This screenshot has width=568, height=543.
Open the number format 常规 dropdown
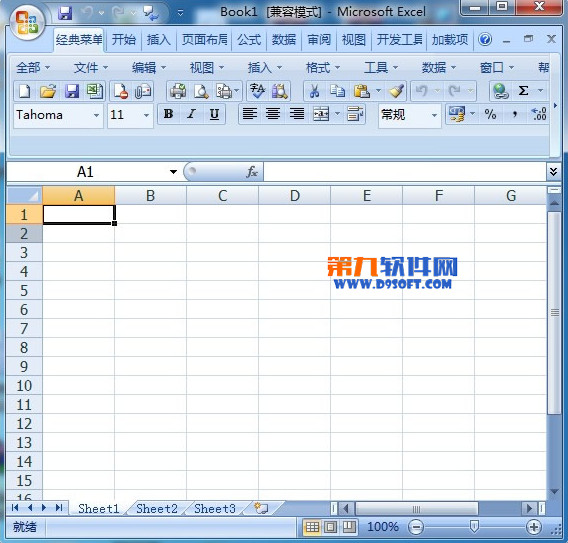click(x=434, y=115)
